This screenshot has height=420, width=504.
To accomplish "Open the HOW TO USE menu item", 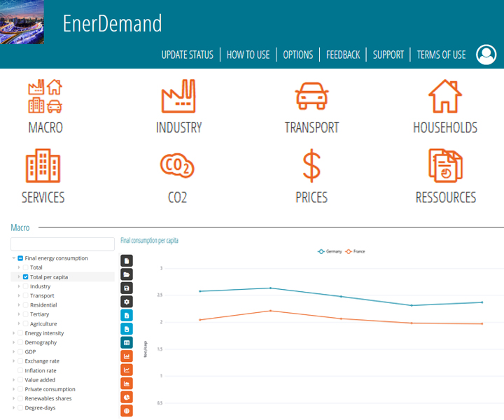I will [248, 55].
